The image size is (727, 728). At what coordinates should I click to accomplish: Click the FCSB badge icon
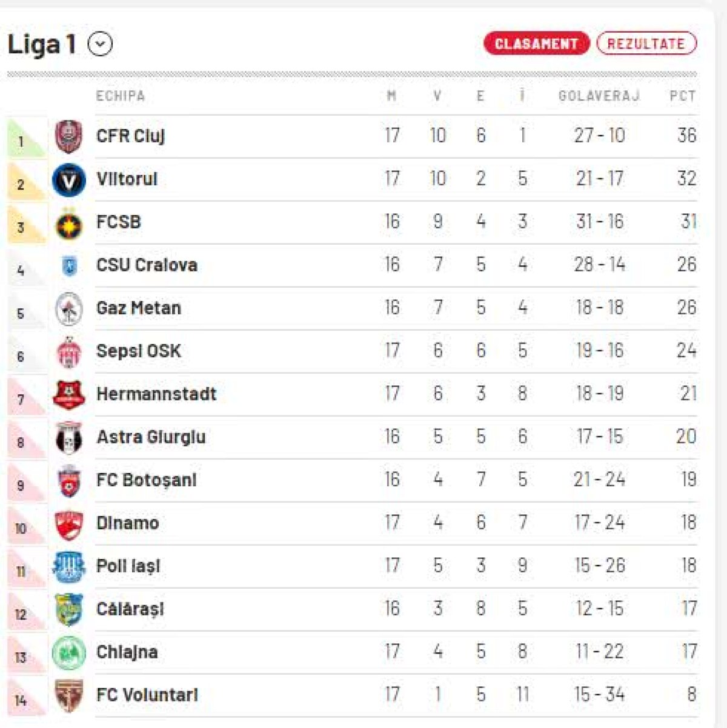coord(68,222)
